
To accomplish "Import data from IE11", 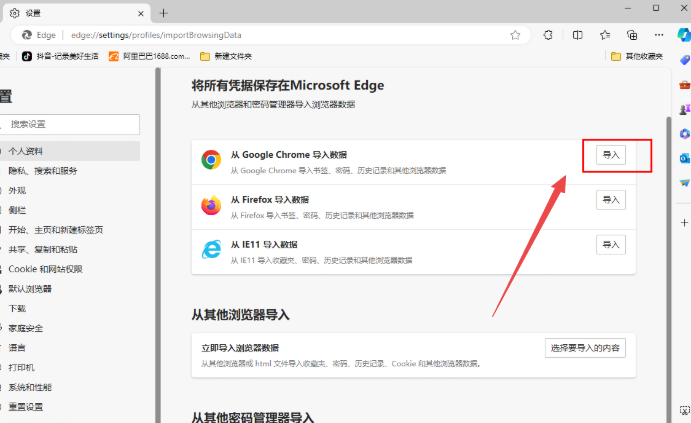I will click(611, 245).
